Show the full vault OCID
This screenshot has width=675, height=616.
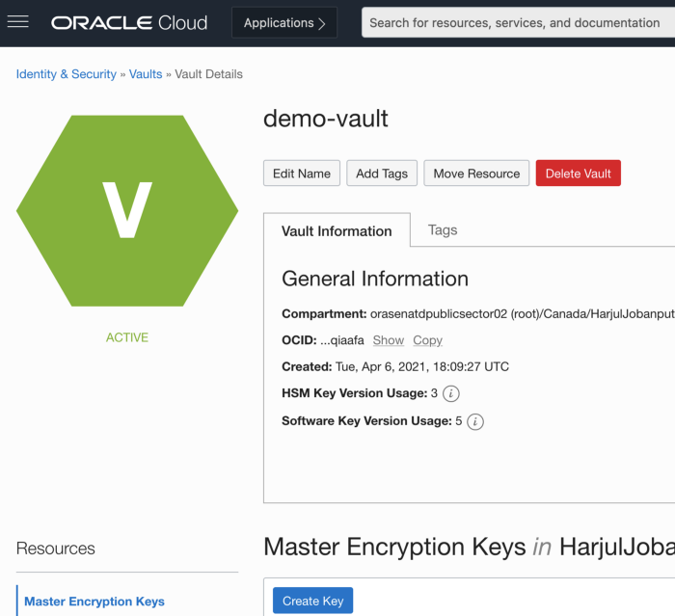coord(389,340)
